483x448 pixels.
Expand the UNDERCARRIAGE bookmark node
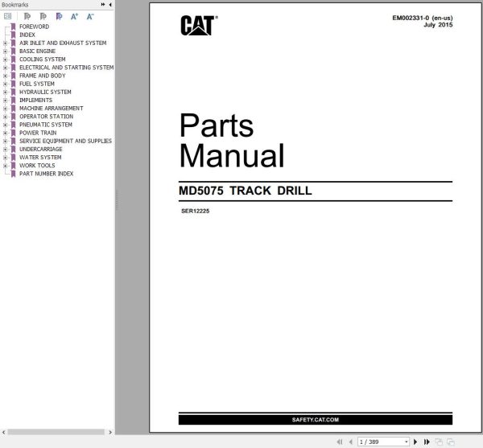point(5,150)
